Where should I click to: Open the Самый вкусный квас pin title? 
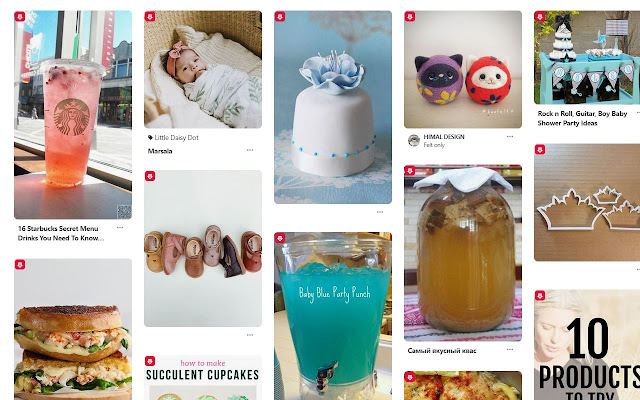[x=442, y=351]
